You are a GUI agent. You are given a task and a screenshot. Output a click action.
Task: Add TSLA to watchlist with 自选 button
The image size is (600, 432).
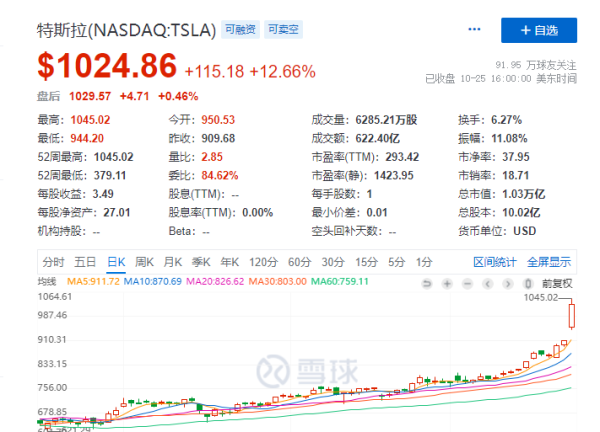[x=538, y=30]
